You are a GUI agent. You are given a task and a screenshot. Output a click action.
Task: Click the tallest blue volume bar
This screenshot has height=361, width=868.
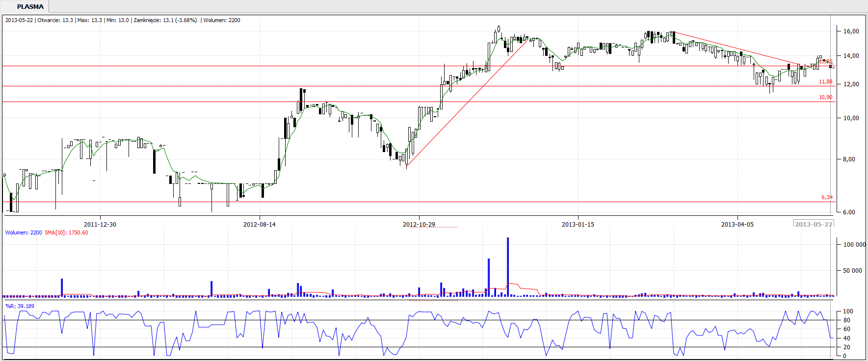[508, 266]
